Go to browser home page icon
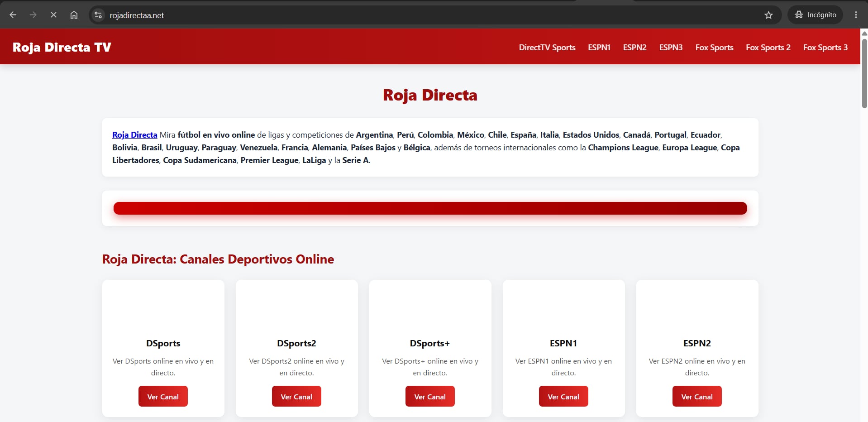 (x=74, y=15)
